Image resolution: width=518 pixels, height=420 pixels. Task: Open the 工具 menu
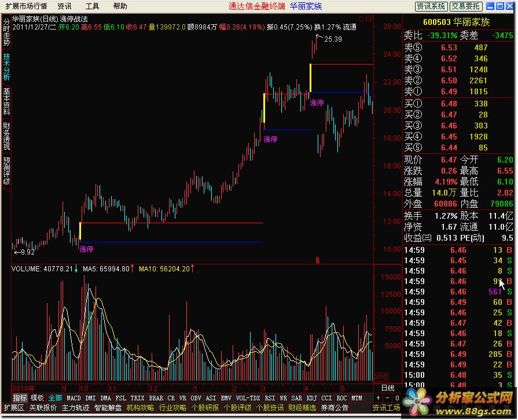92,6
